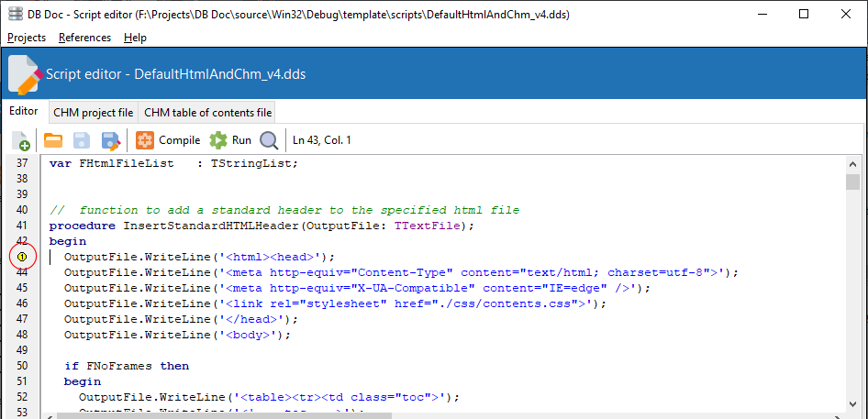This screenshot has width=868, height=419.
Task: Open the Projects menu
Action: click(x=27, y=38)
